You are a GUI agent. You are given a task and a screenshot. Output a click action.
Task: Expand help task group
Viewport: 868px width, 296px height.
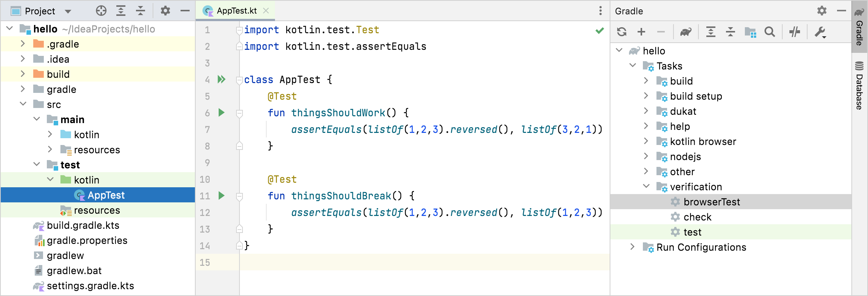(x=646, y=126)
